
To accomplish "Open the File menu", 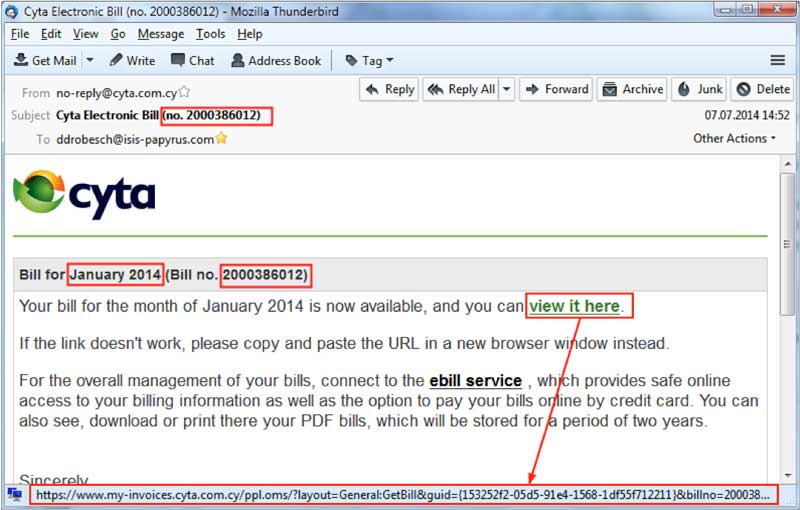I will (x=20, y=34).
